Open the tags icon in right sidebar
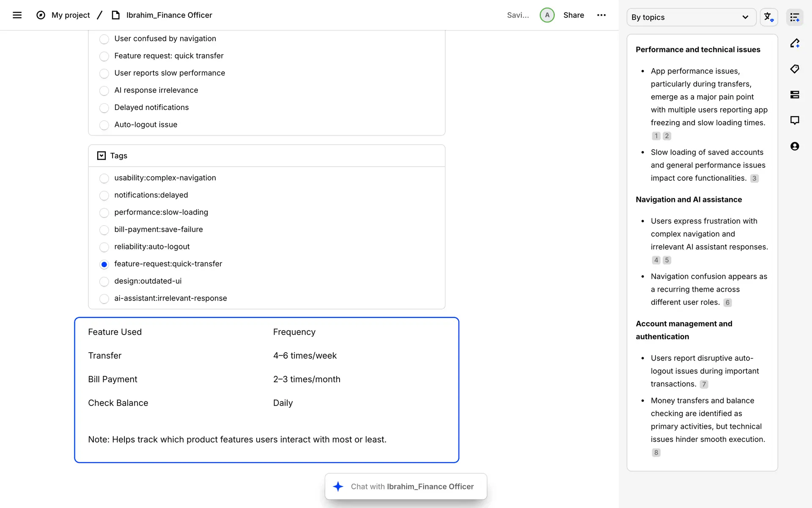Viewport: 812px width, 508px height. coord(795,69)
